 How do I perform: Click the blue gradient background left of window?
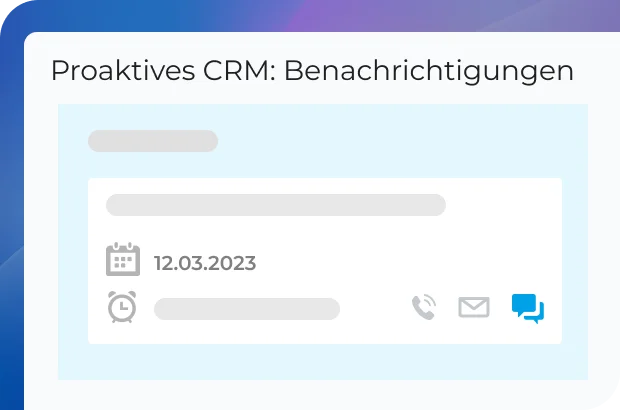[x=10, y=200]
